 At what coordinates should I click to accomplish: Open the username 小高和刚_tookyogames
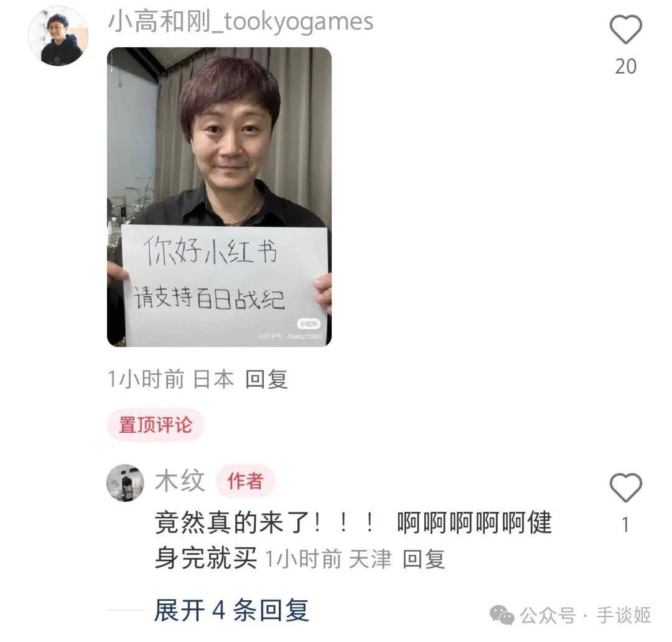click(x=240, y=21)
